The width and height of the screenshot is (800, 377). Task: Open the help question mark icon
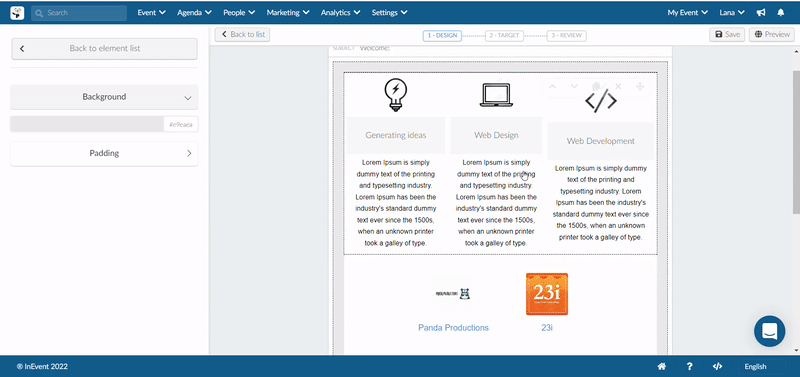[689, 366]
